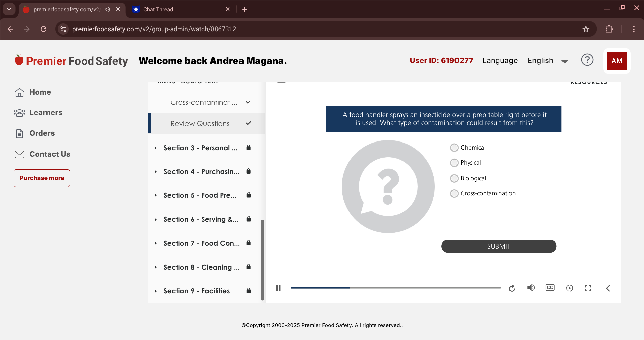Image resolution: width=644 pixels, height=340 pixels.
Task: Click the lock icon on Section 7
Action: point(249,243)
